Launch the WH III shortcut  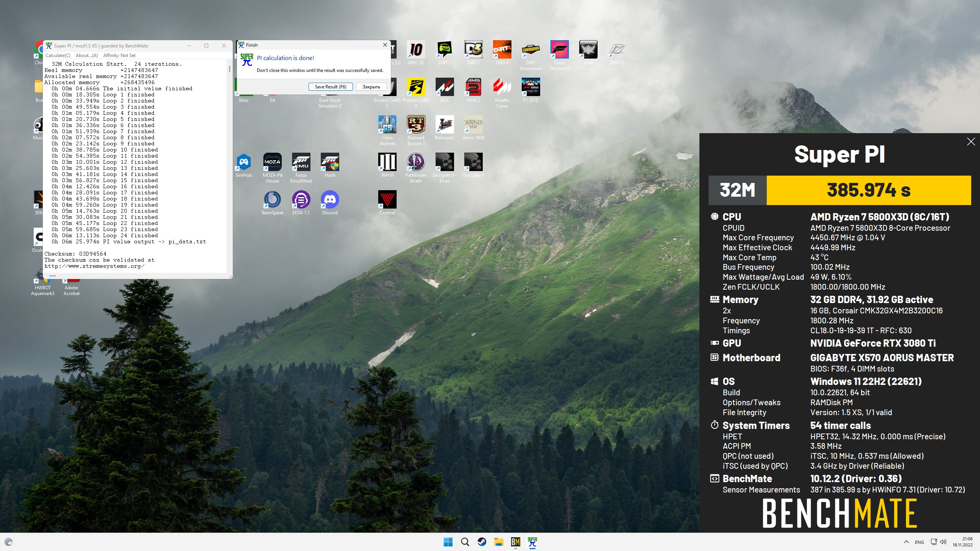coord(387,165)
